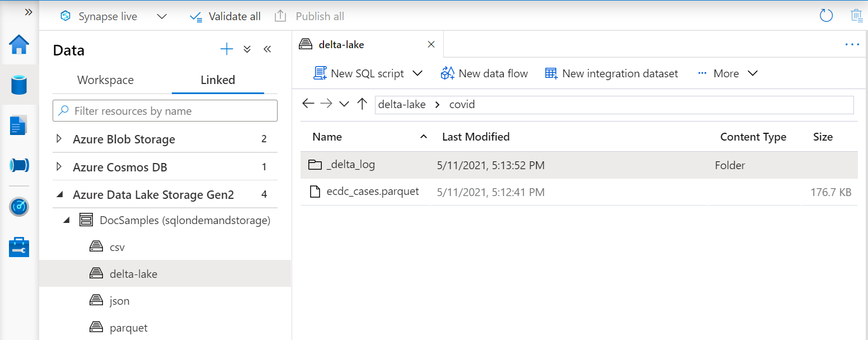Create a New data flow
The width and height of the screenshot is (868, 340).
click(x=485, y=73)
